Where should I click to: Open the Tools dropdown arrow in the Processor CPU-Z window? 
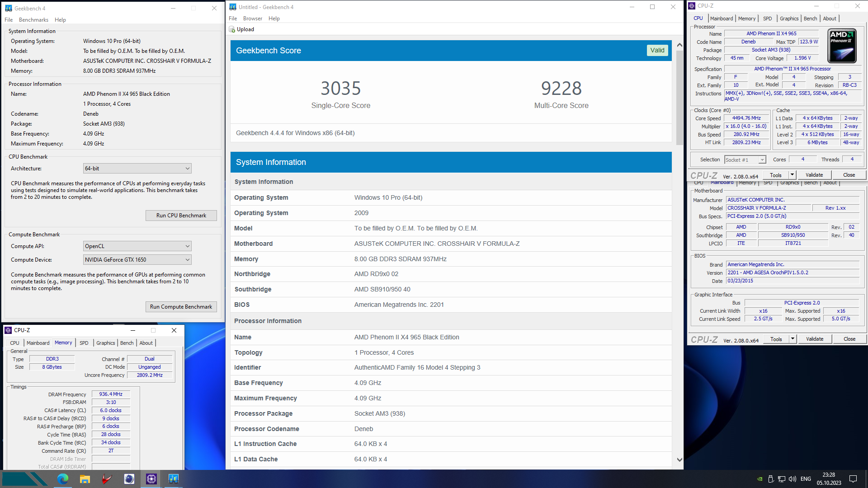pos(792,175)
